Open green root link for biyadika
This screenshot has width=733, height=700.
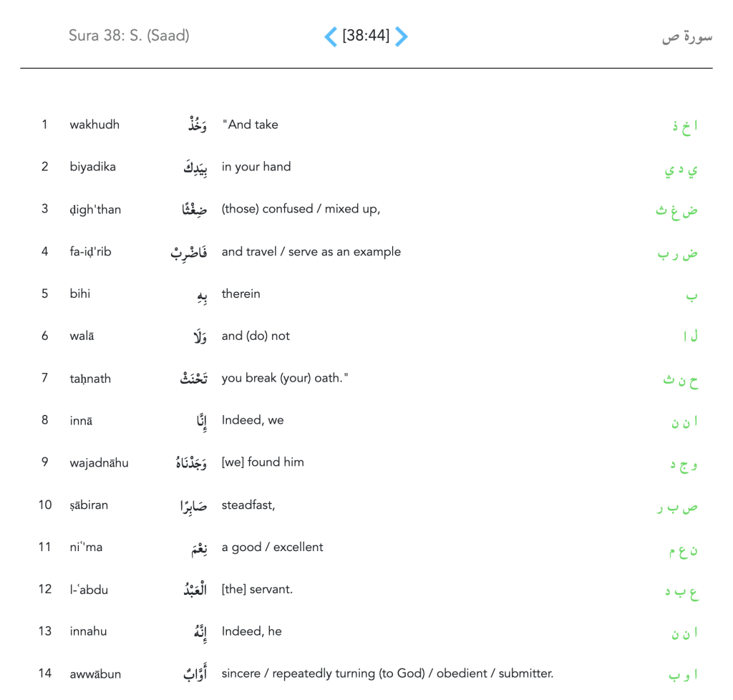681,170
